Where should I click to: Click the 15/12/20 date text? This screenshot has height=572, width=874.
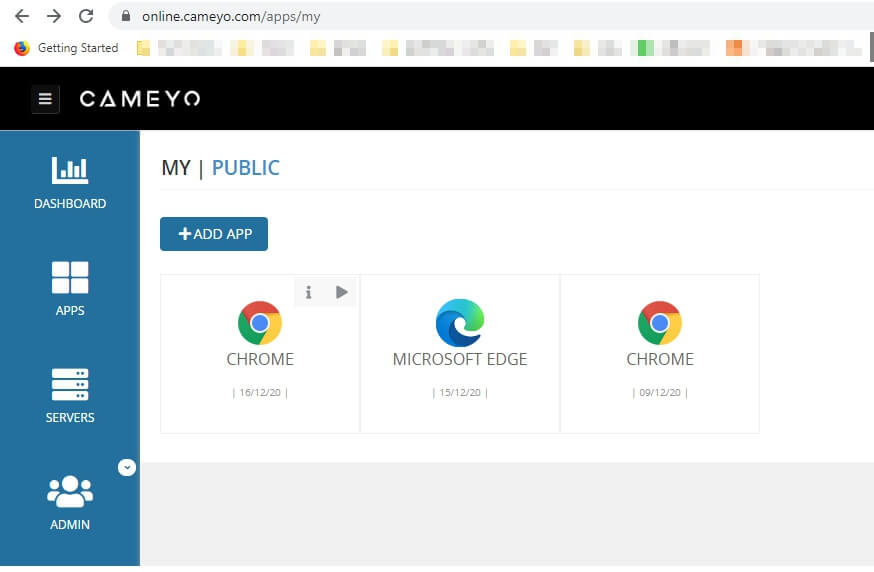point(460,392)
